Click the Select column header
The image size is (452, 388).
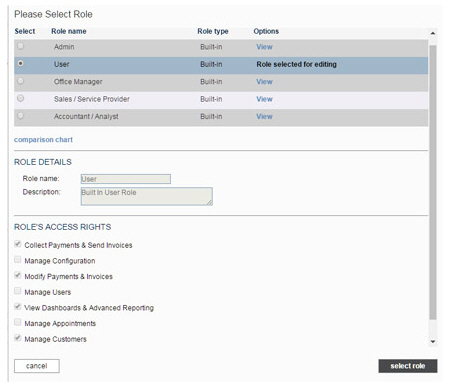[25, 31]
